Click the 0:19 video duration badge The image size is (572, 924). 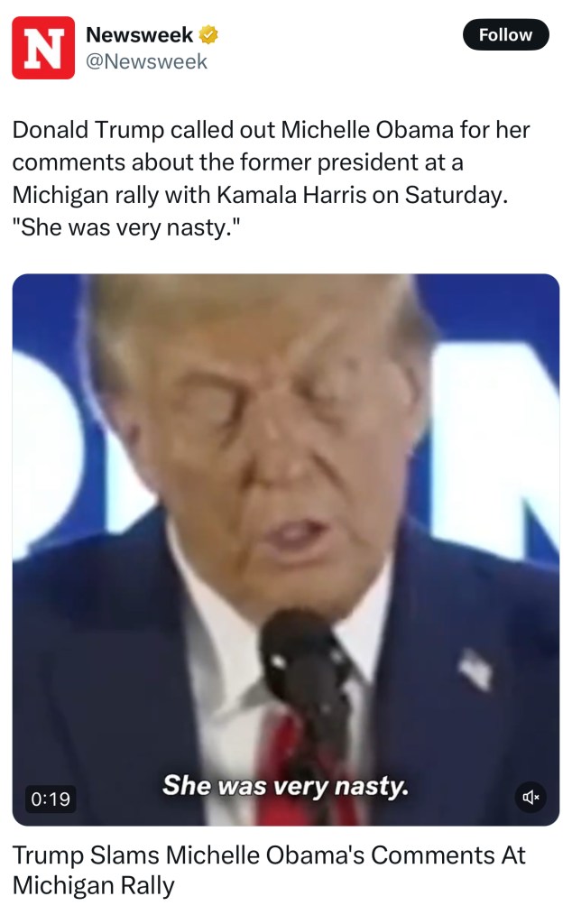(51, 799)
